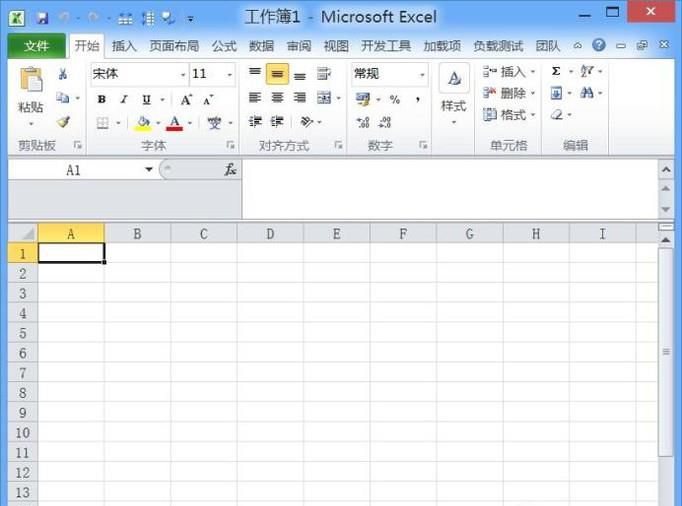Screen dimensions: 682x506
Task: Toggle the middle vertical align button
Action: coord(277,74)
